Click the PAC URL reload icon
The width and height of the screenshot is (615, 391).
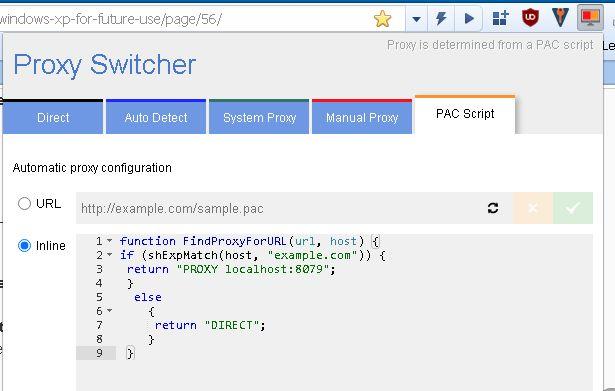tap(493, 208)
